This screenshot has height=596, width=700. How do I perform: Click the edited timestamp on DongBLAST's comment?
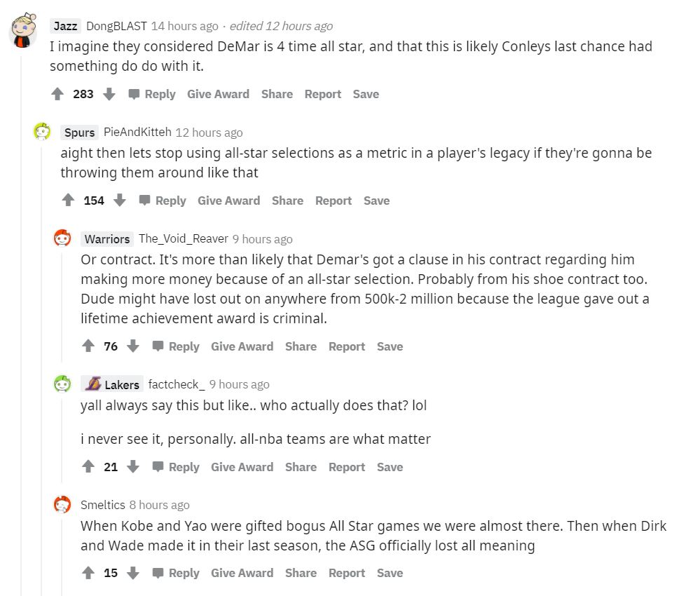[281, 26]
